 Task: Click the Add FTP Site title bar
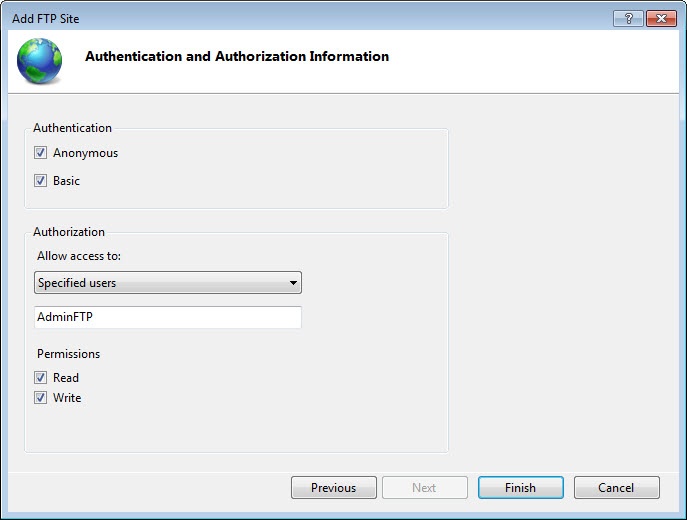(x=300, y=18)
